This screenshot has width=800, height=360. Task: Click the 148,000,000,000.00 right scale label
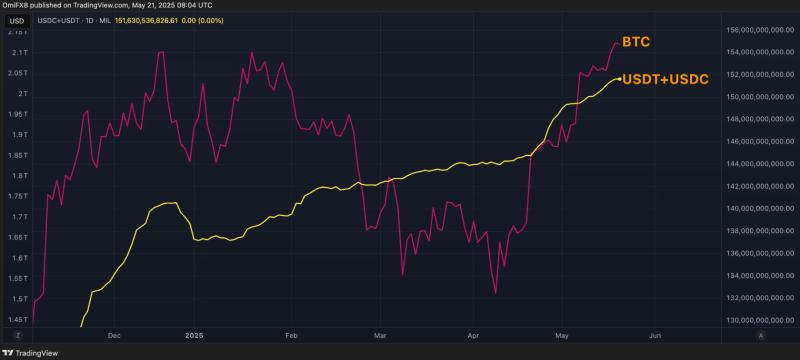coord(760,119)
